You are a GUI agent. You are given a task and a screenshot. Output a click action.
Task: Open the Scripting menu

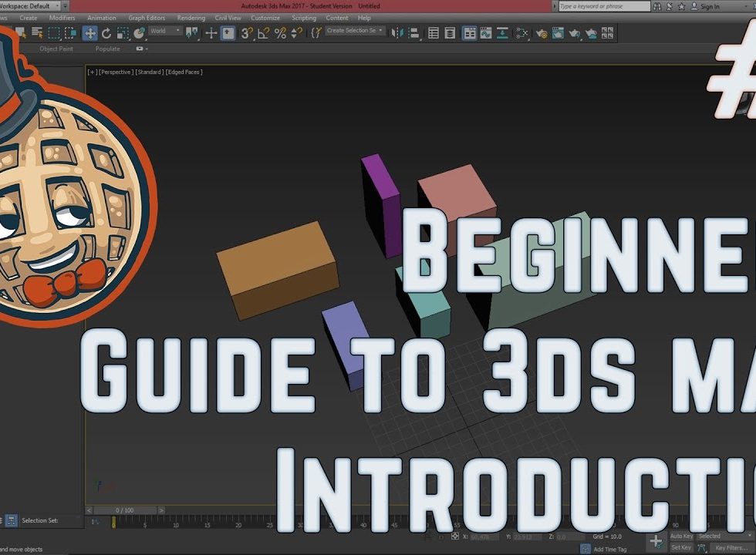[x=304, y=18]
